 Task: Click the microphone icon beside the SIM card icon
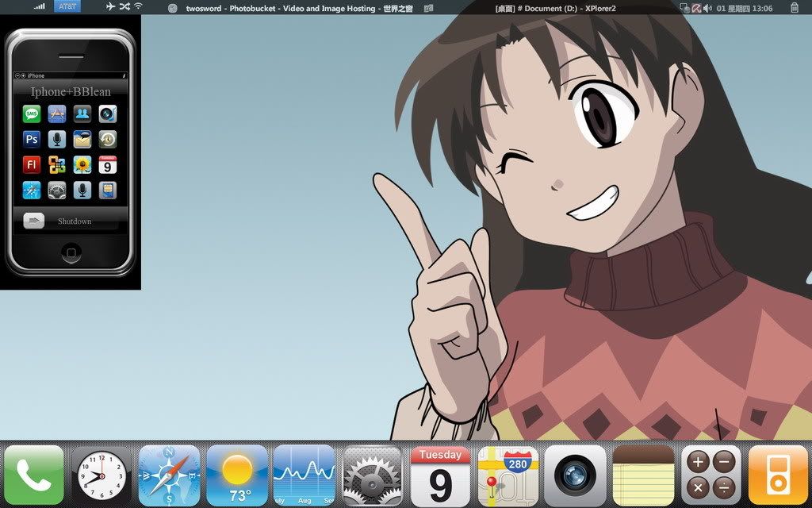tap(82, 190)
